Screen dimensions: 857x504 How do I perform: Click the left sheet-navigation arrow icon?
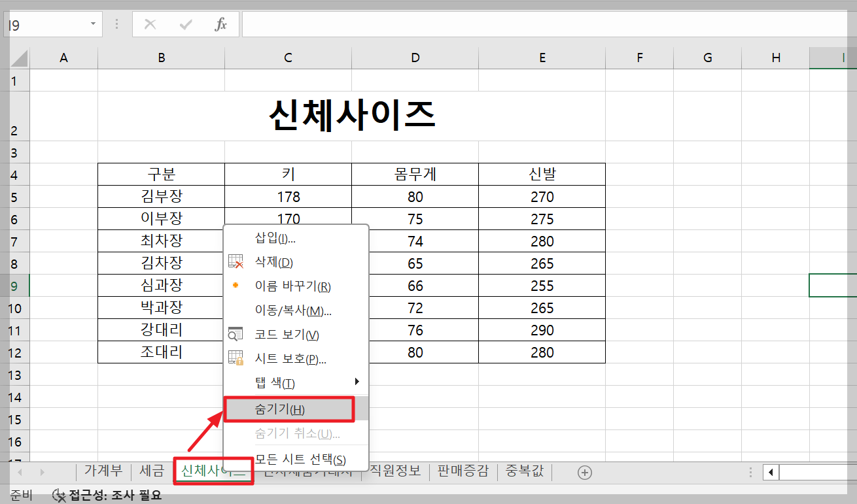tap(18, 471)
